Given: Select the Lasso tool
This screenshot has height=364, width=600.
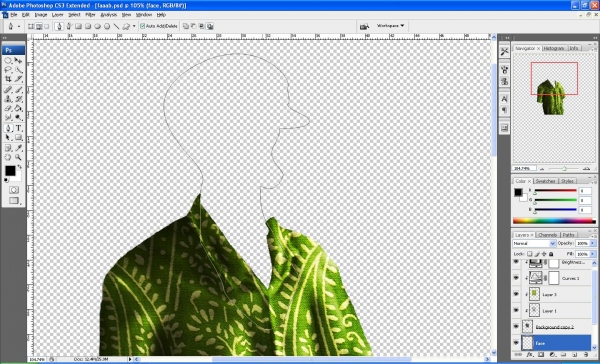Looking at the screenshot, I should click(8, 70).
